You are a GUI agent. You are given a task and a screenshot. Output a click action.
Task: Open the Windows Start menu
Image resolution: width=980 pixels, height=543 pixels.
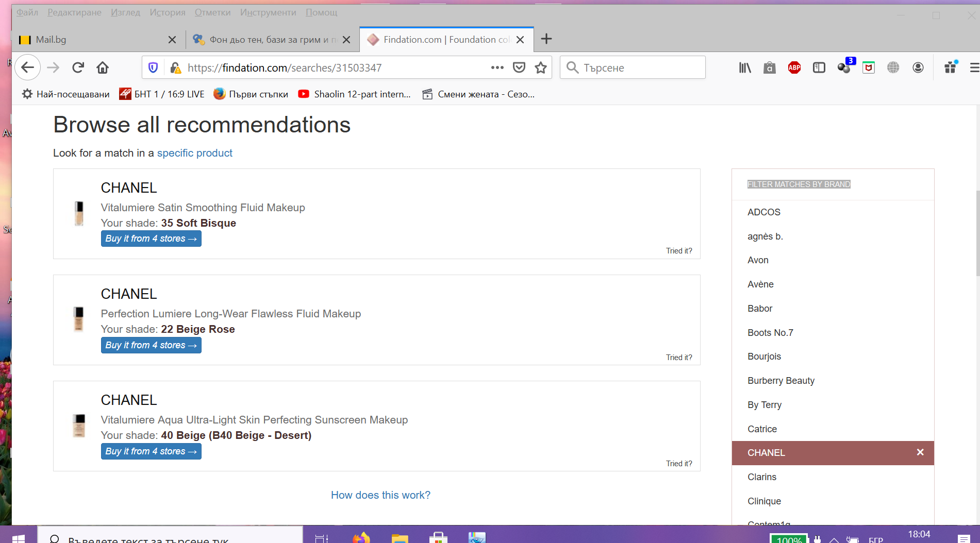coord(19,538)
